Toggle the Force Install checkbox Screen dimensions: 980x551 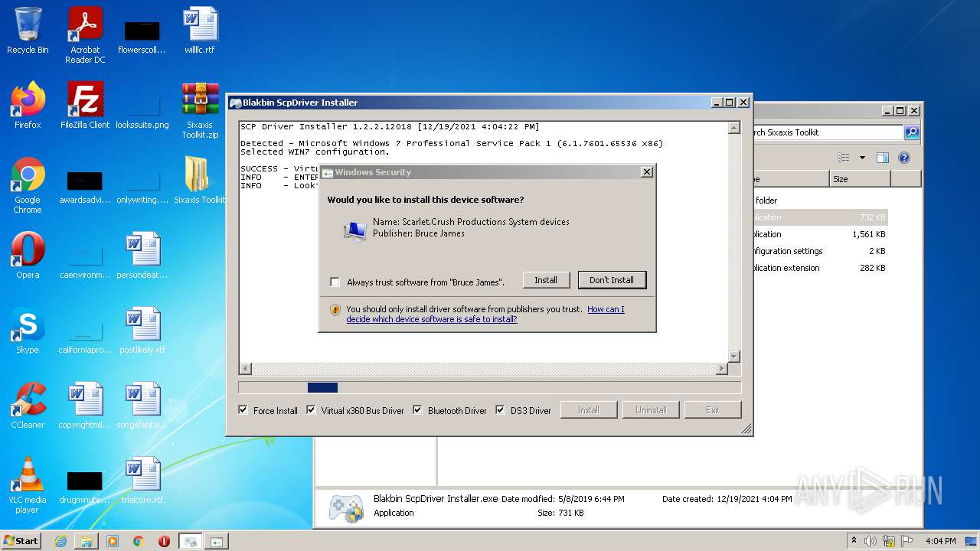coord(243,410)
